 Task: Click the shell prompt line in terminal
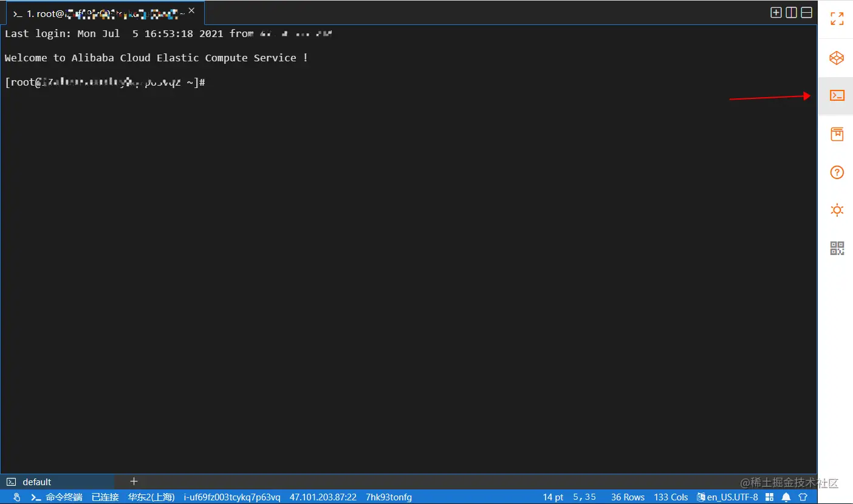(105, 82)
